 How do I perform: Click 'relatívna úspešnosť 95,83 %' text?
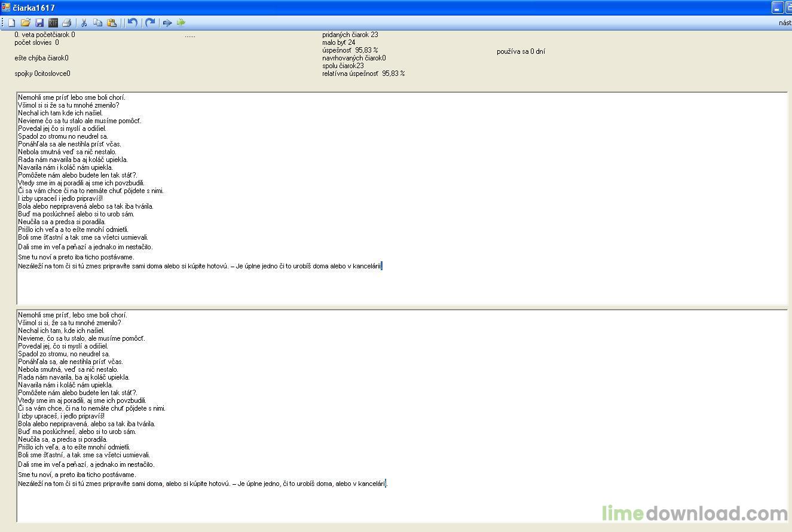tap(363, 74)
